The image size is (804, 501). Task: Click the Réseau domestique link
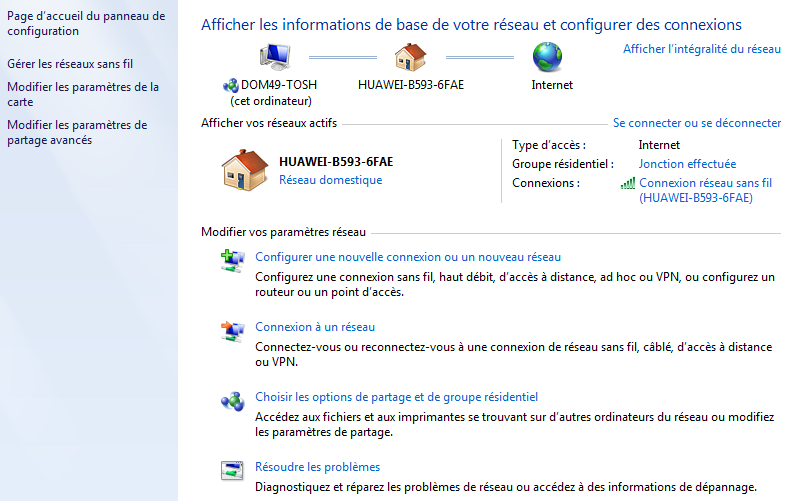tap(331, 180)
